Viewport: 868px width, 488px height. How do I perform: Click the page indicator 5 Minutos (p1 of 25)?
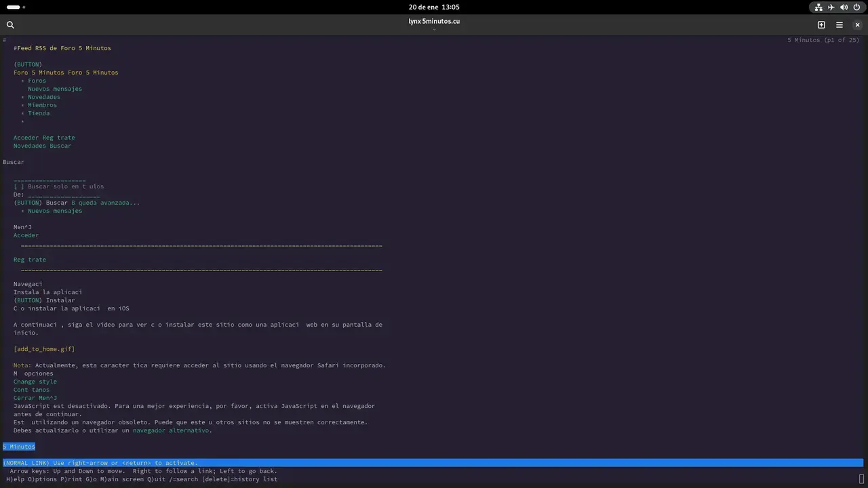823,40
